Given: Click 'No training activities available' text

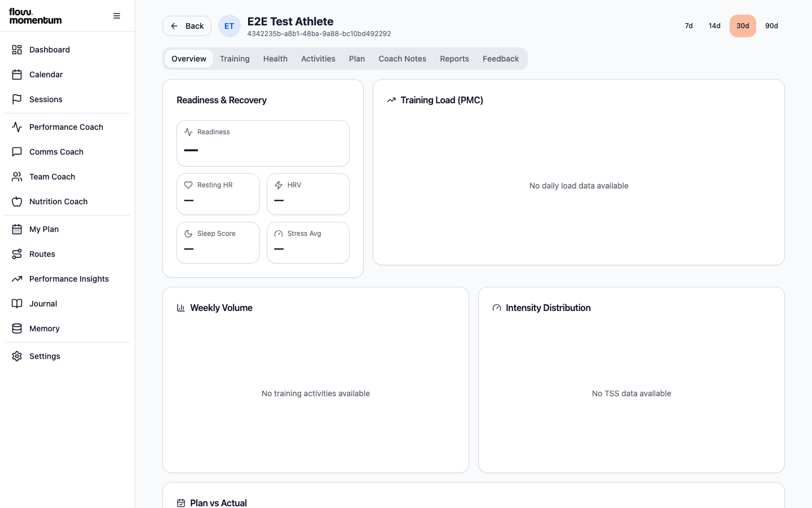Looking at the screenshot, I should pos(316,393).
